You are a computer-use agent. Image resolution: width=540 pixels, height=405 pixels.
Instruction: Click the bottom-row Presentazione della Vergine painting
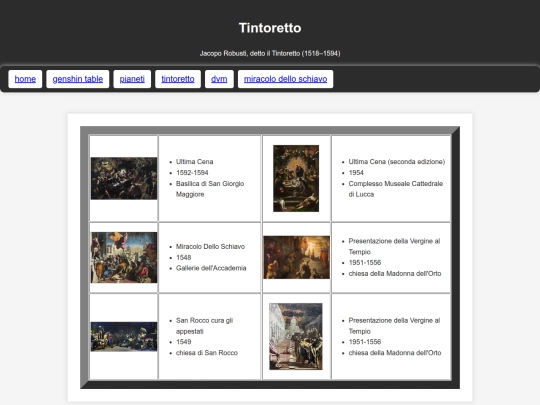(296, 336)
